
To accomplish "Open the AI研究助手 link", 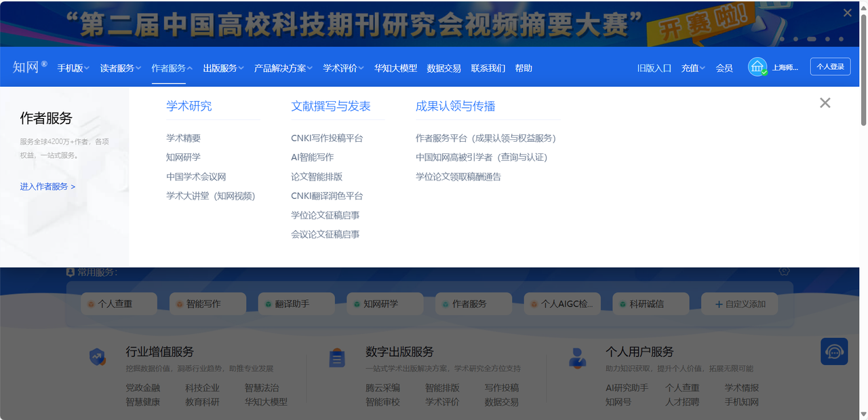I will [x=627, y=388].
